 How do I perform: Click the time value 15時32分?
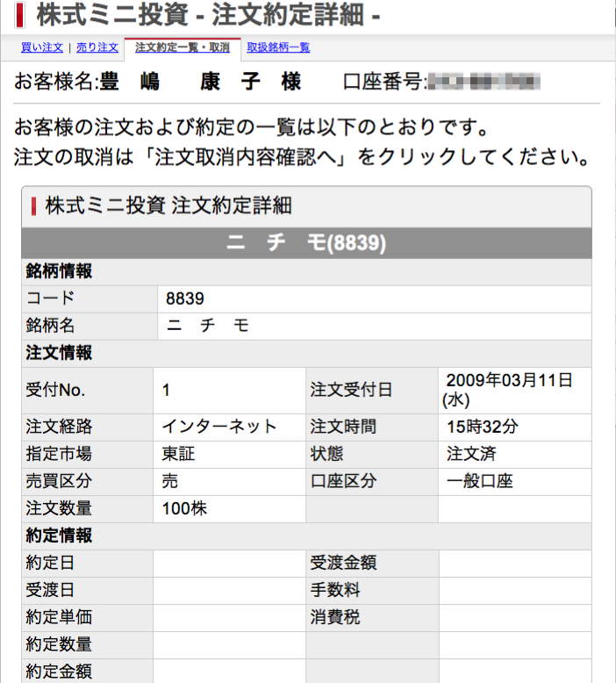(x=483, y=427)
